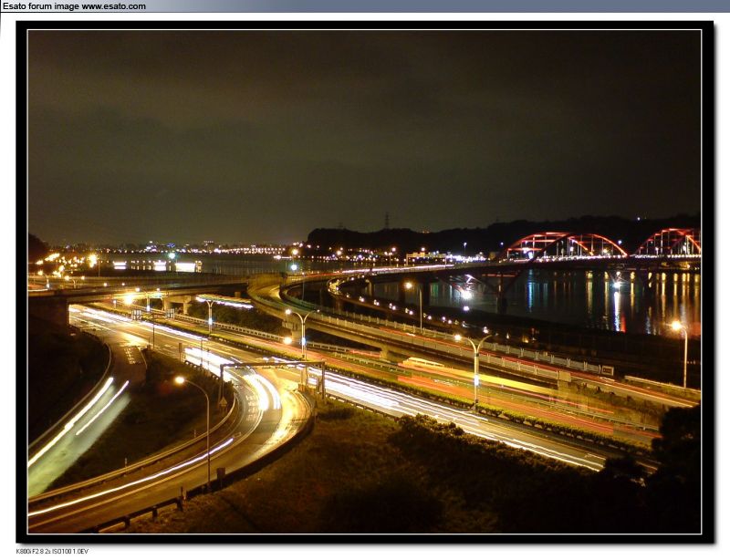This screenshot has height=560, width=730.
Task: Open the night highway photo
Action: point(364,282)
